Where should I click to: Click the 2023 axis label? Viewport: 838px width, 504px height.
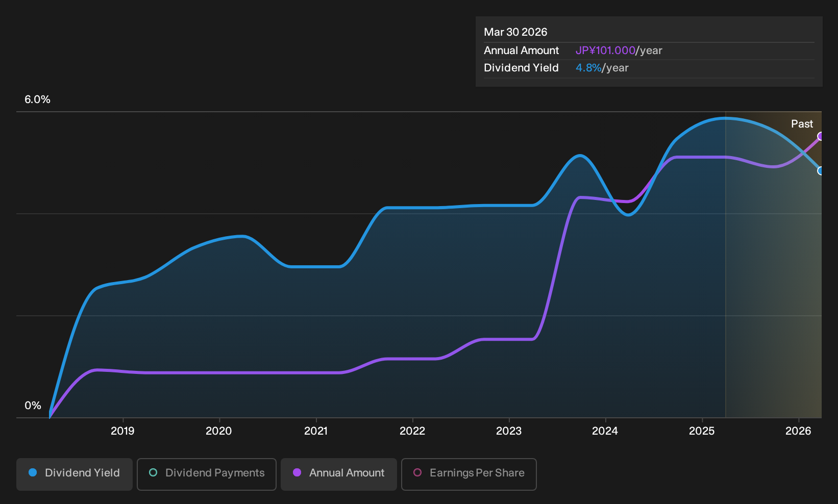pyautogui.click(x=509, y=431)
